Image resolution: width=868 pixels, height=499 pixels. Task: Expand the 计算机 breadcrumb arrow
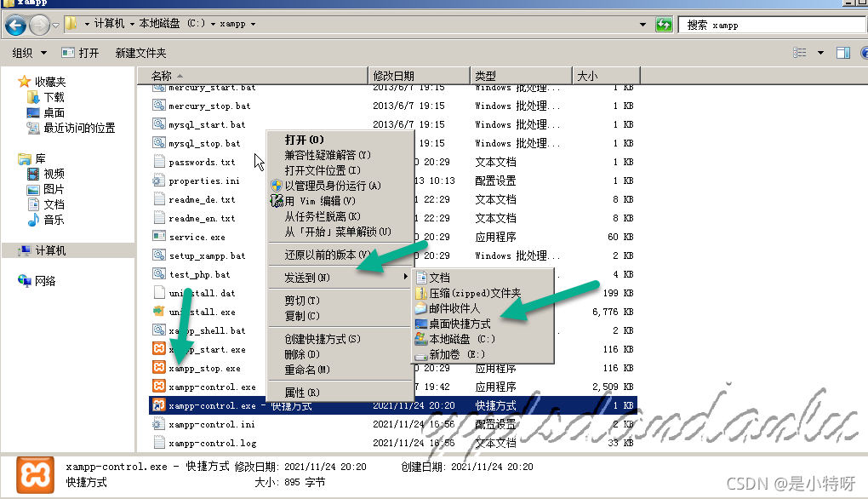(x=132, y=24)
